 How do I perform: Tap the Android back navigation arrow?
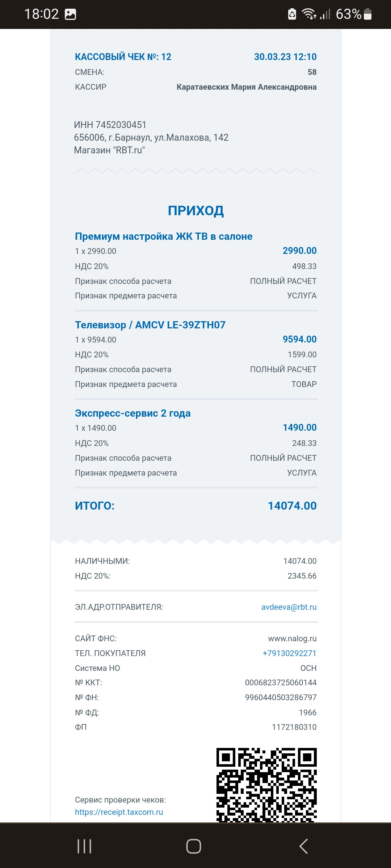pos(303,846)
